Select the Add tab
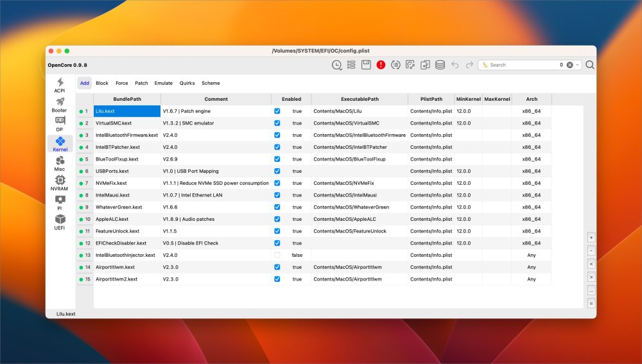This screenshot has width=642, height=364. 84,83
